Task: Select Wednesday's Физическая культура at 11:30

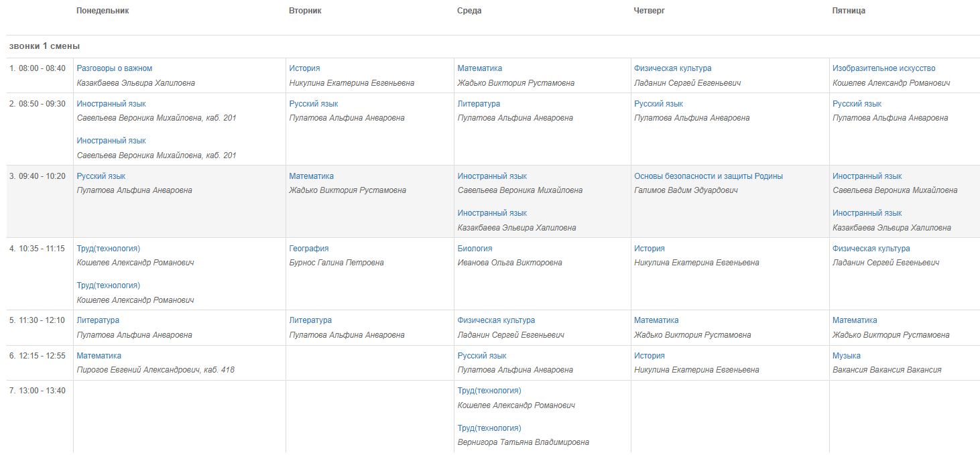Action: pyautogui.click(x=497, y=320)
